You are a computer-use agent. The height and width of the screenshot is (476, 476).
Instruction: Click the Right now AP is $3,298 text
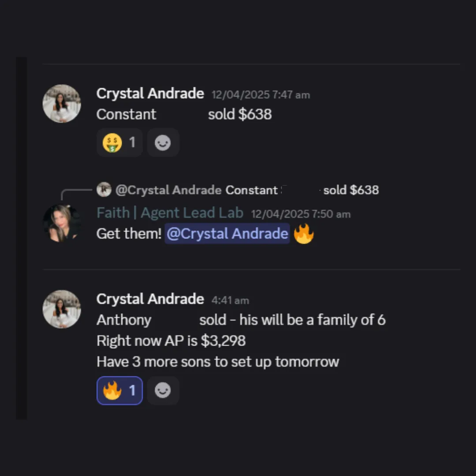pyautogui.click(x=171, y=341)
